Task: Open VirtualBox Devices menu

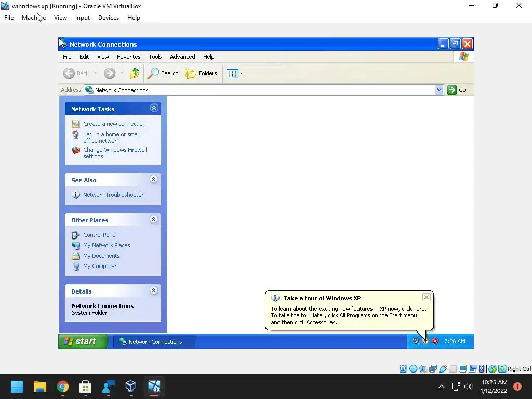Action: click(x=109, y=18)
